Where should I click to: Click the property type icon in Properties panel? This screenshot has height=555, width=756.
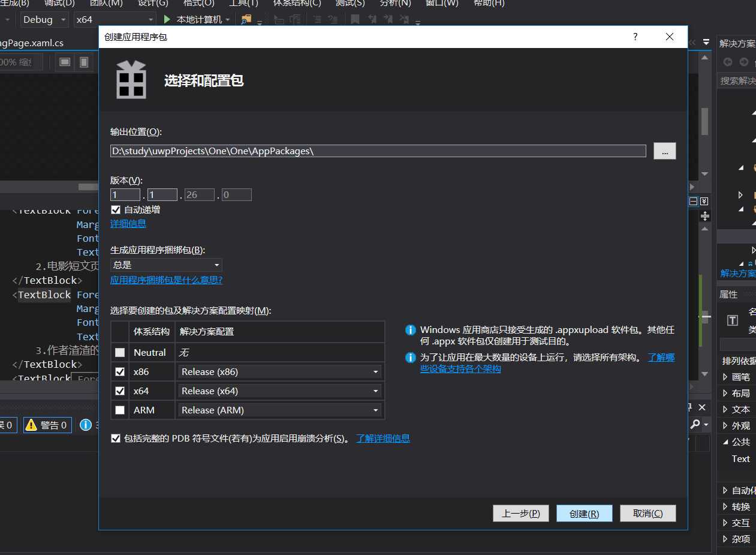pos(732,320)
